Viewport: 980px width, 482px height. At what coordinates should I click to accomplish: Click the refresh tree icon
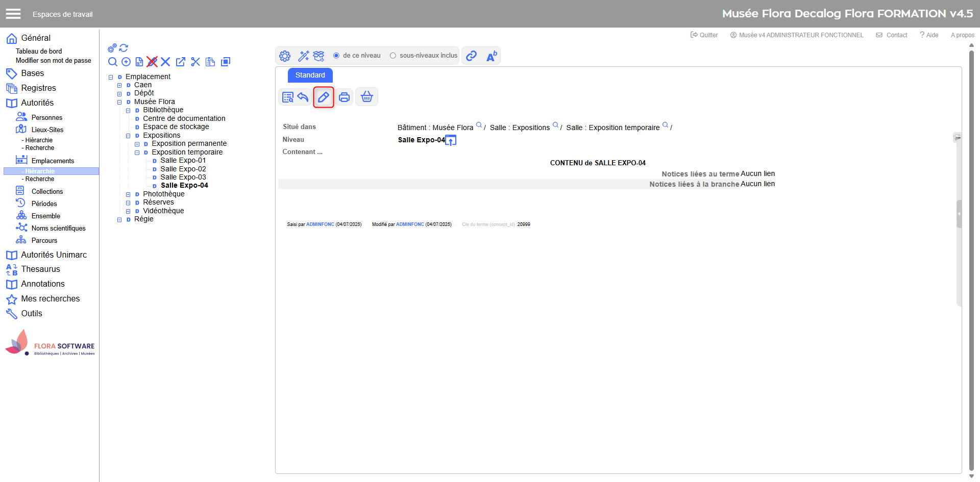124,48
